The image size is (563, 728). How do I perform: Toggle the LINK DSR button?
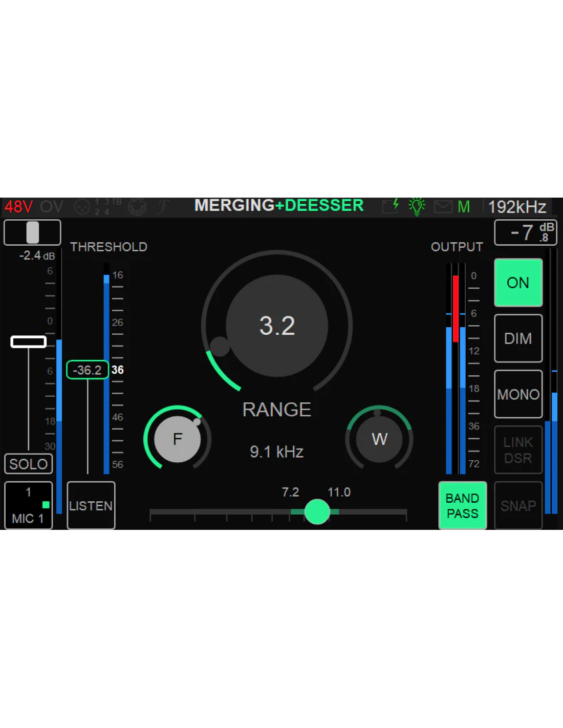tap(518, 450)
